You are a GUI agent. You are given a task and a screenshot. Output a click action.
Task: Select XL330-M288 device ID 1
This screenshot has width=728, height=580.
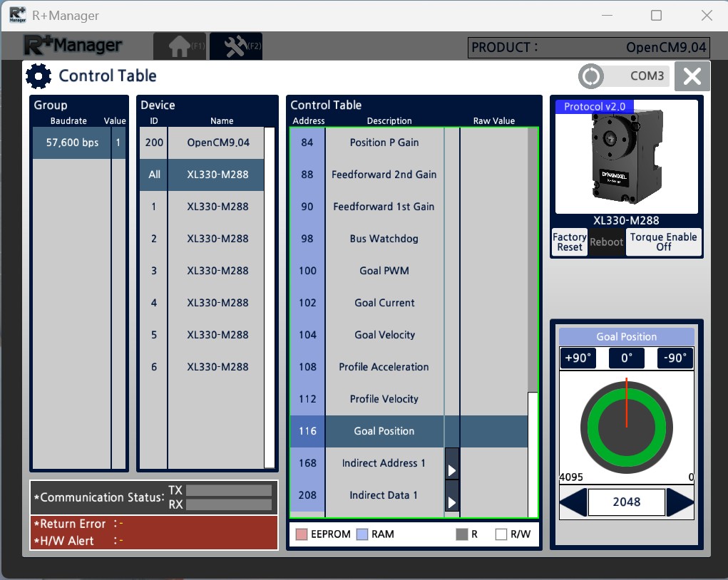202,207
